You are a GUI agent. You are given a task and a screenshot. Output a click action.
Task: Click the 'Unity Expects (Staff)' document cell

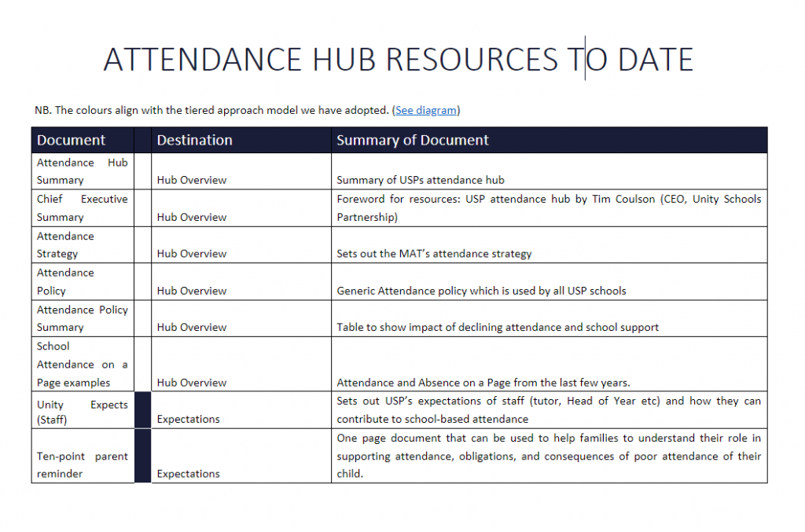click(x=83, y=410)
